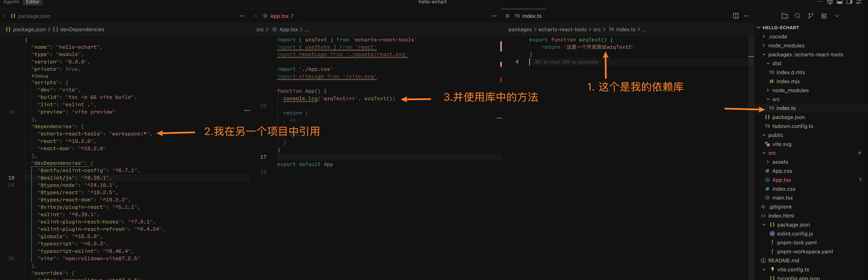Open the Source Control branch icon
The height and width of the screenshot is (280, 868).
pyautogui.click(x=811, y=16)
